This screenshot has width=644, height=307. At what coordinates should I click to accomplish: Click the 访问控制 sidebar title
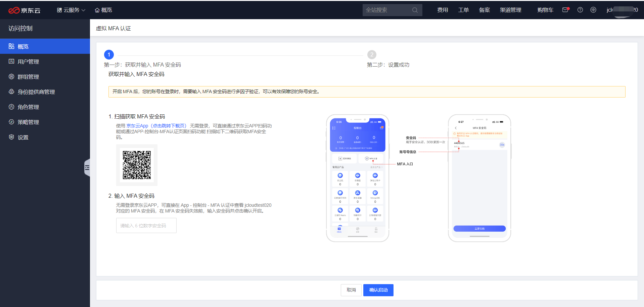click(x=20, y=29)
